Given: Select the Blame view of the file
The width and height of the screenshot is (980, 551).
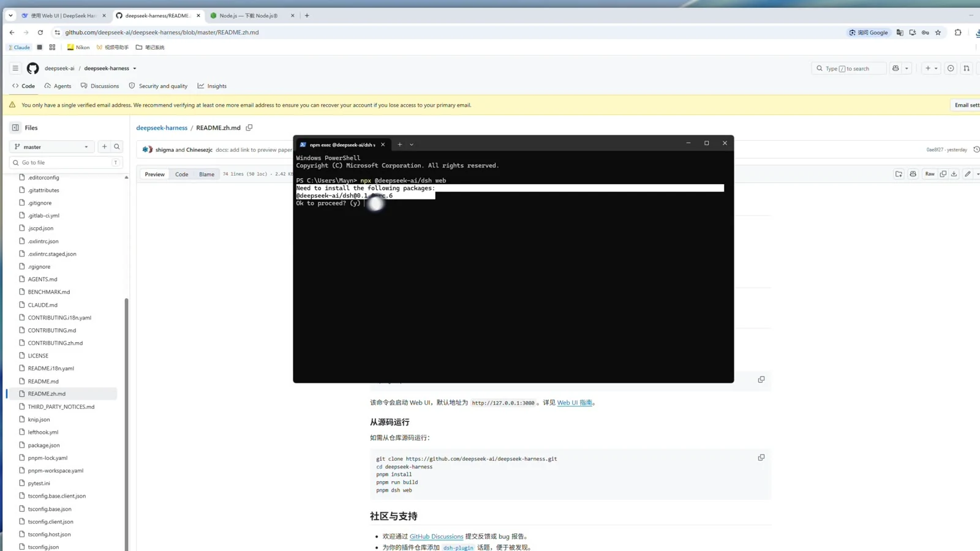Looking at the screenshot, I should (x=206, y=174).
